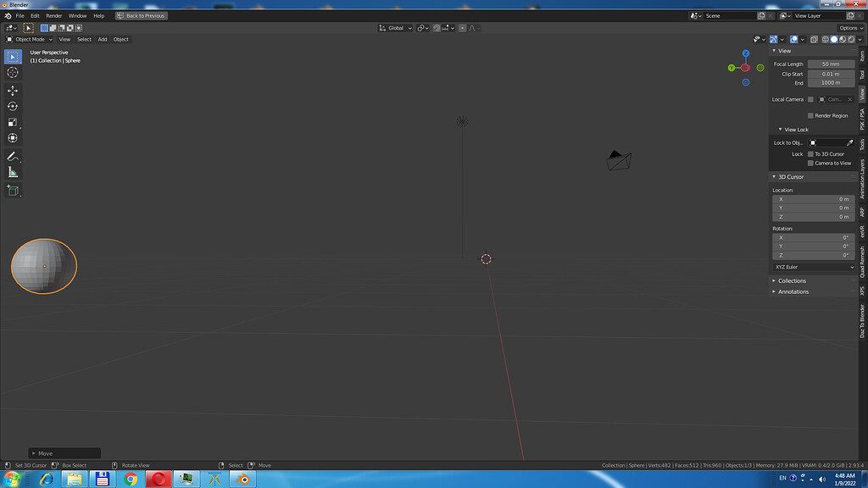This screenshot has height=488, width=868.
Task: Activate the Add Cube tool
Action: (x=13, y=190)
